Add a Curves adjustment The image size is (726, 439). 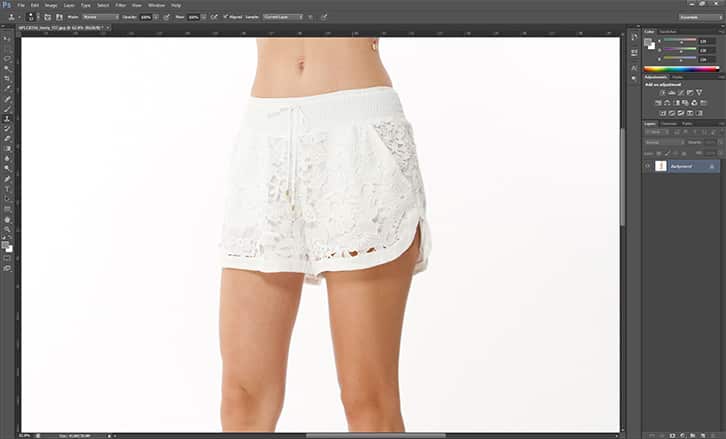(681, 93)
